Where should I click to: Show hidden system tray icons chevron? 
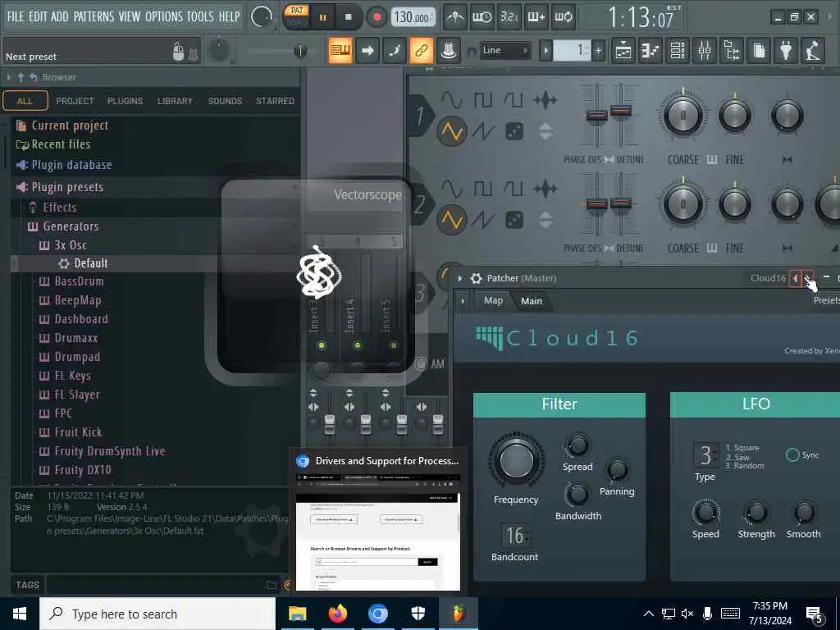tap(648, 614)
